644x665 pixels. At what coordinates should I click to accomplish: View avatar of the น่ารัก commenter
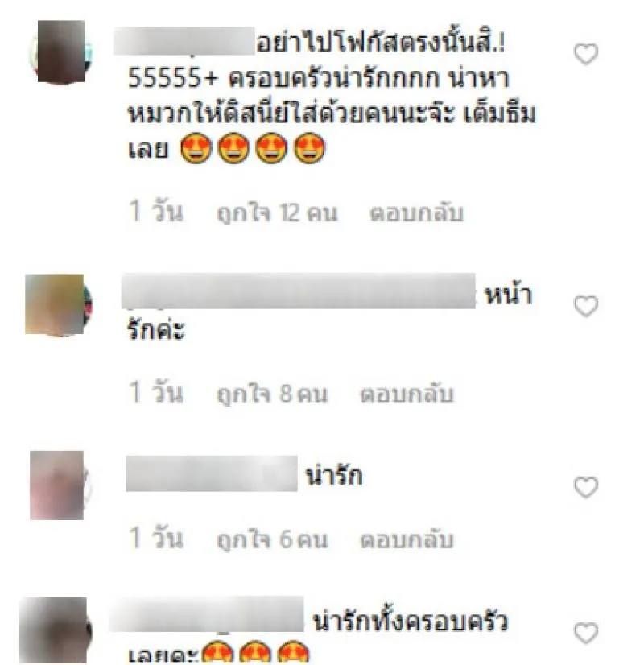(60, 485)
